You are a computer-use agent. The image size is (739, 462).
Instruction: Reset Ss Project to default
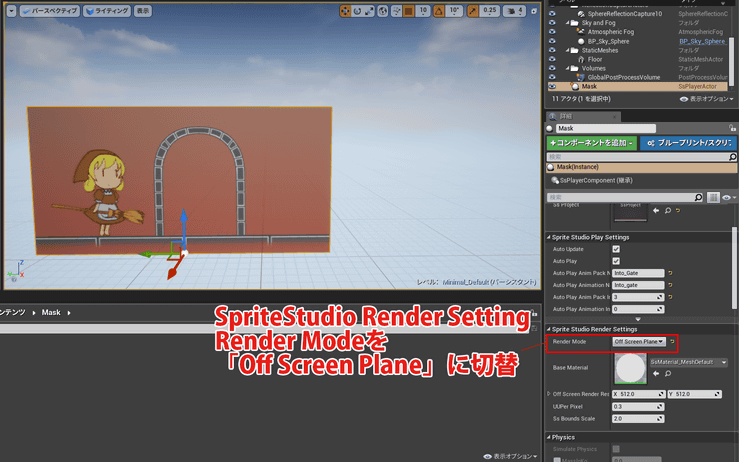click(x=678, y=210)
